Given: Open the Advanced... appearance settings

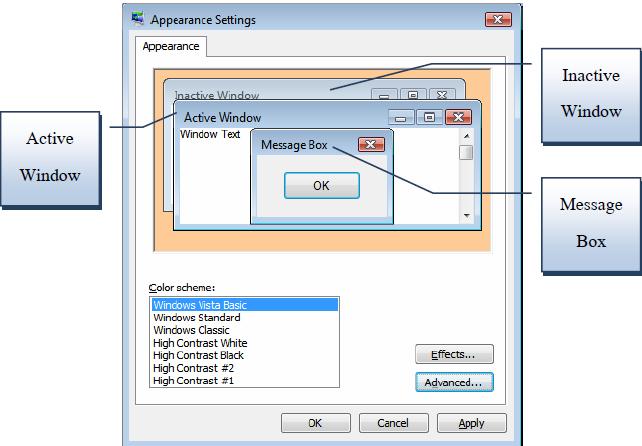Looking at the screenshot, I should coord(454,382).
